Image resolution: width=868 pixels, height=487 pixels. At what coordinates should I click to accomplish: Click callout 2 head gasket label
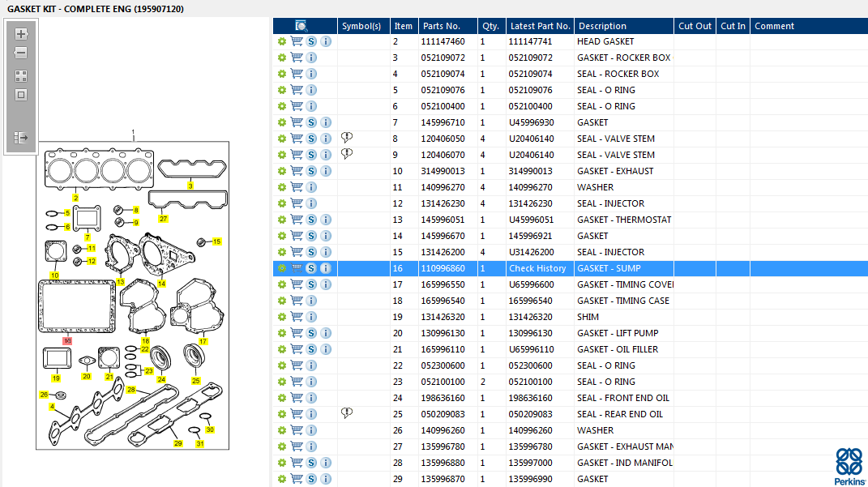click(x=75, y=198)
